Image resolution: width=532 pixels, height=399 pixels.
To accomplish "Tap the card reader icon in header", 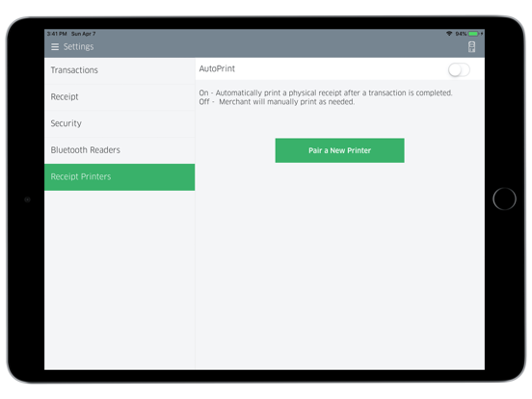I will (x=471, y=47).
